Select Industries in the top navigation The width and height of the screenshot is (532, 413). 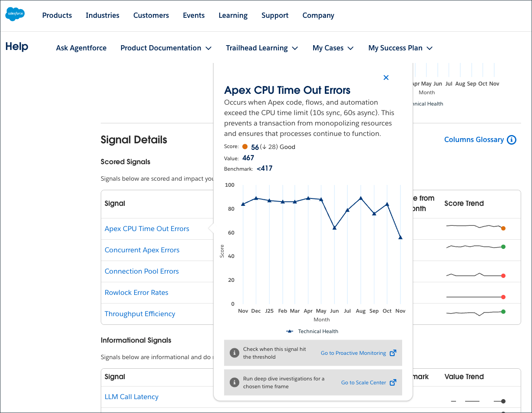pyautogui.click(x=102, y=15)
